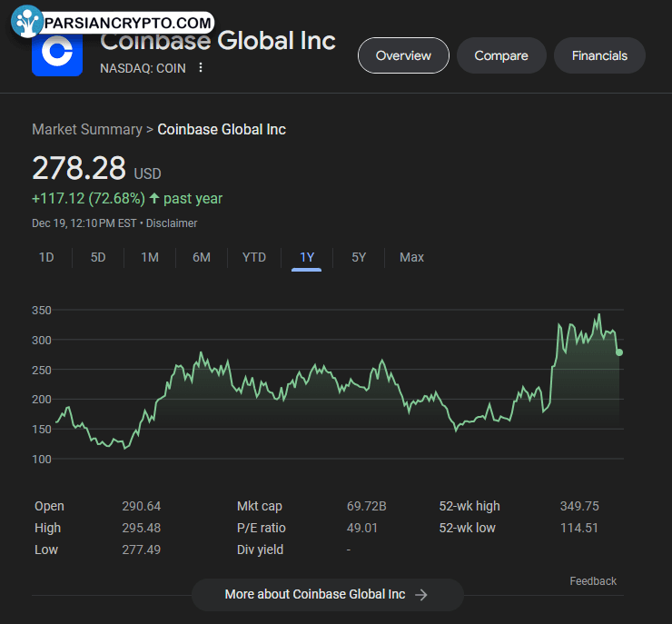Click the Coinbase Global Inc breadcrumb text
The height and width of the screenshot is (624, 672).
[x=222, y=129]
